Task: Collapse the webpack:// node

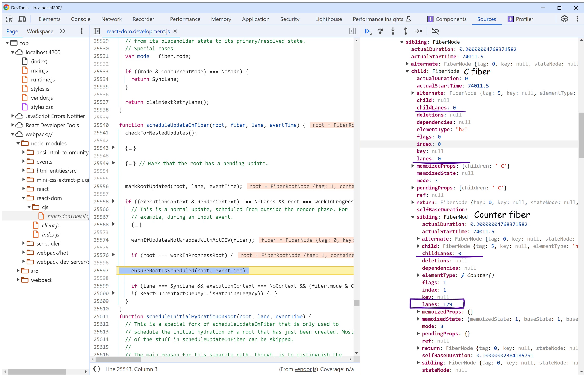Action: point(12,134)
